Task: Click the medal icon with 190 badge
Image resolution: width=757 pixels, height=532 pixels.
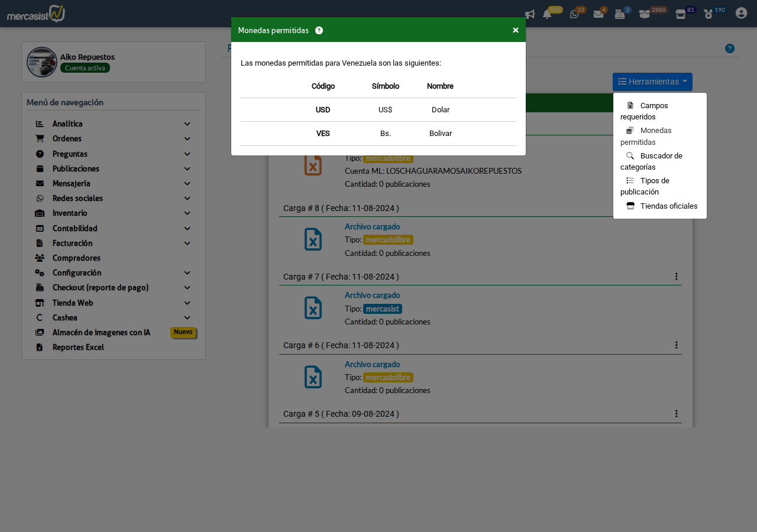Action: point(709,14)
